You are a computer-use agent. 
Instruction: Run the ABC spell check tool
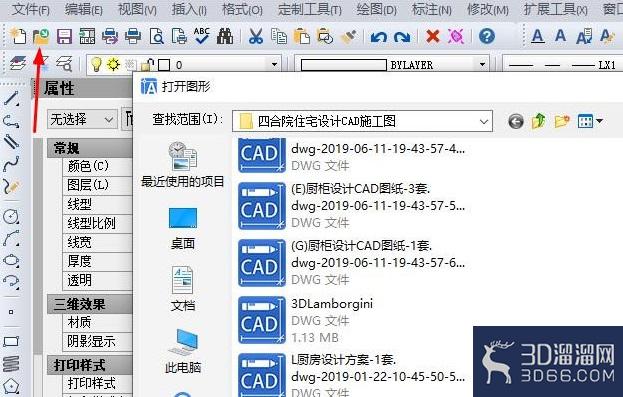point(202,36)
